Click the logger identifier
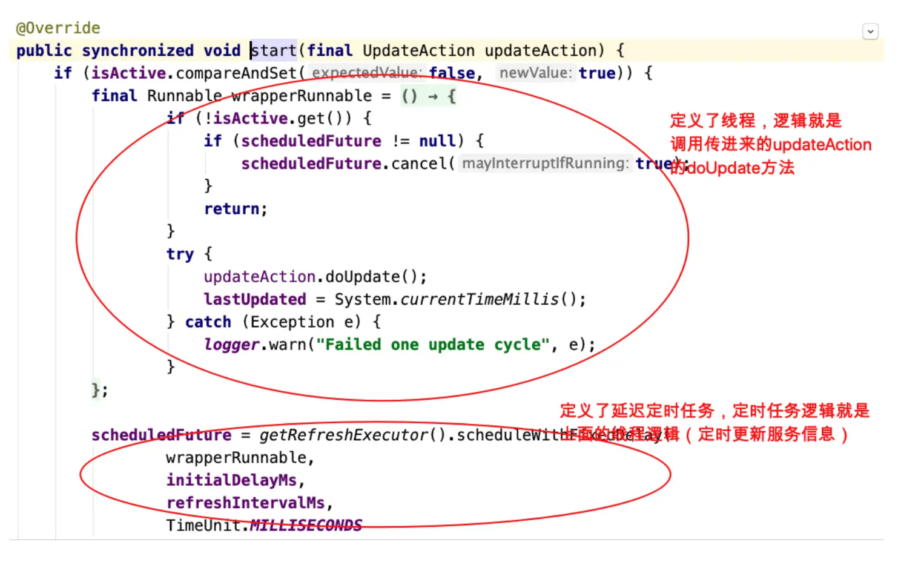 (x=231, y=345)
